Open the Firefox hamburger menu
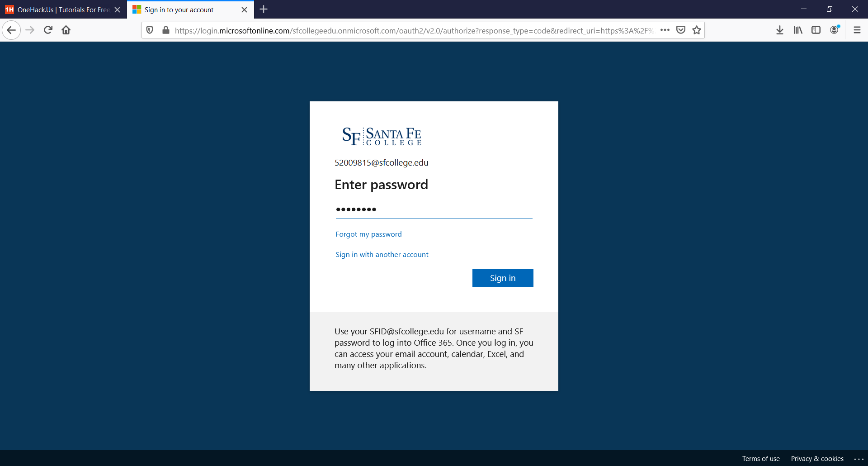 (857, 30)
